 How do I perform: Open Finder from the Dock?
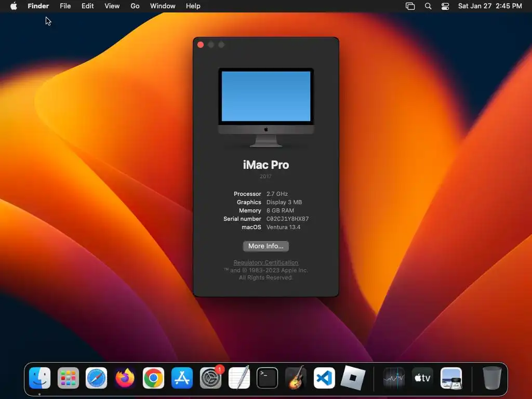(39, 378)
